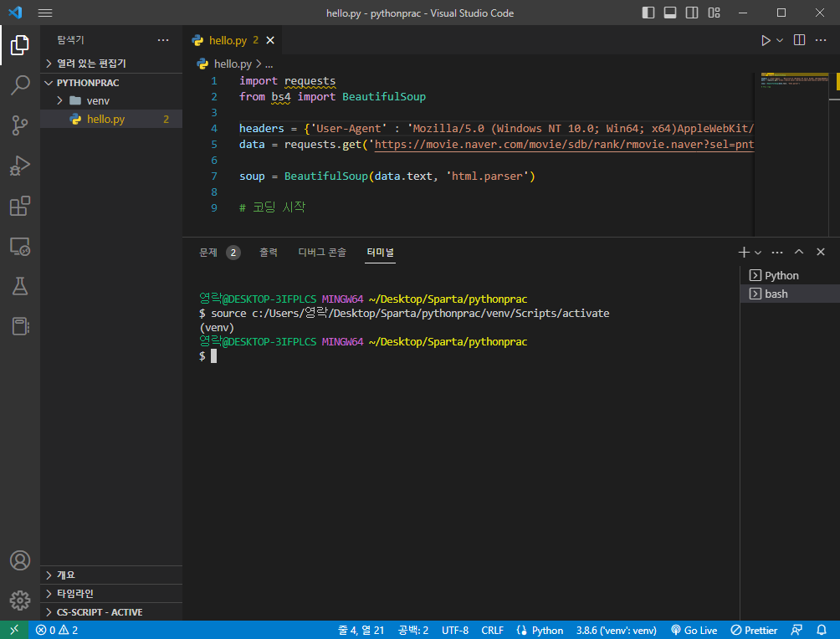840x639 pixels.
Task: Switch to the Problems tab (문제)
Action: pos(219,253)
